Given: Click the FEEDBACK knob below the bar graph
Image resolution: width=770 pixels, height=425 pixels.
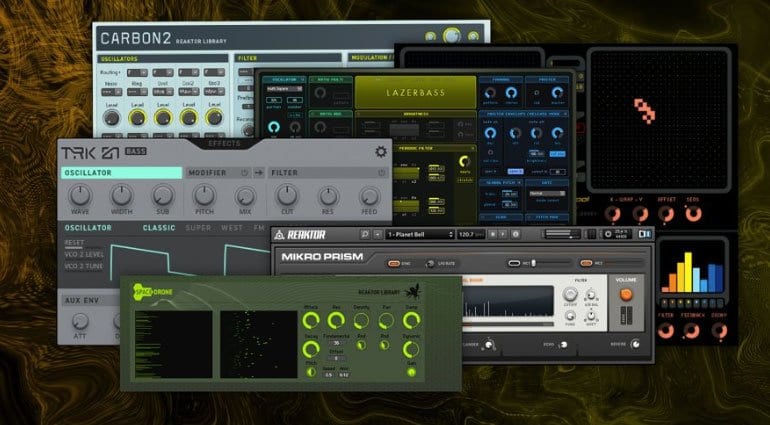Looking at the screenshot, I should pyautogui.click(x=691, y=331).
